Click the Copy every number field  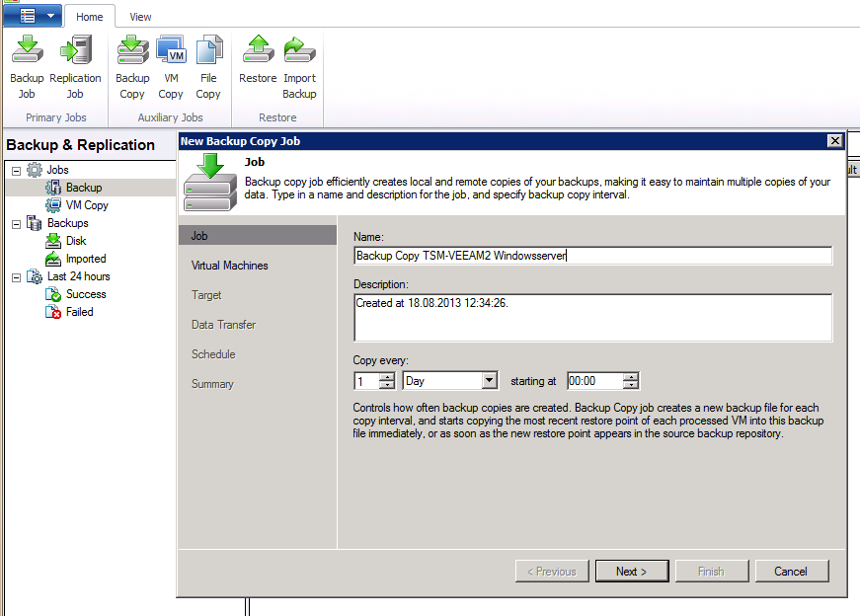pos(367,381)
